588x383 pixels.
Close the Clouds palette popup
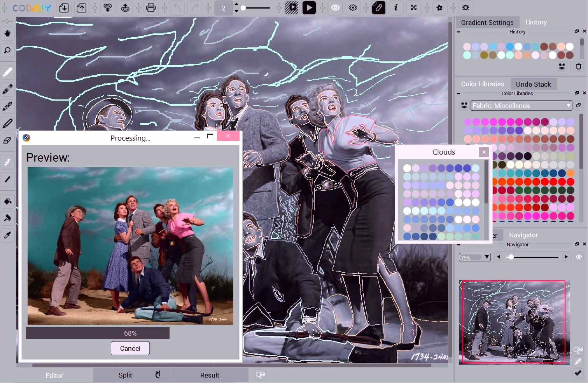click(x=484, y=152)
